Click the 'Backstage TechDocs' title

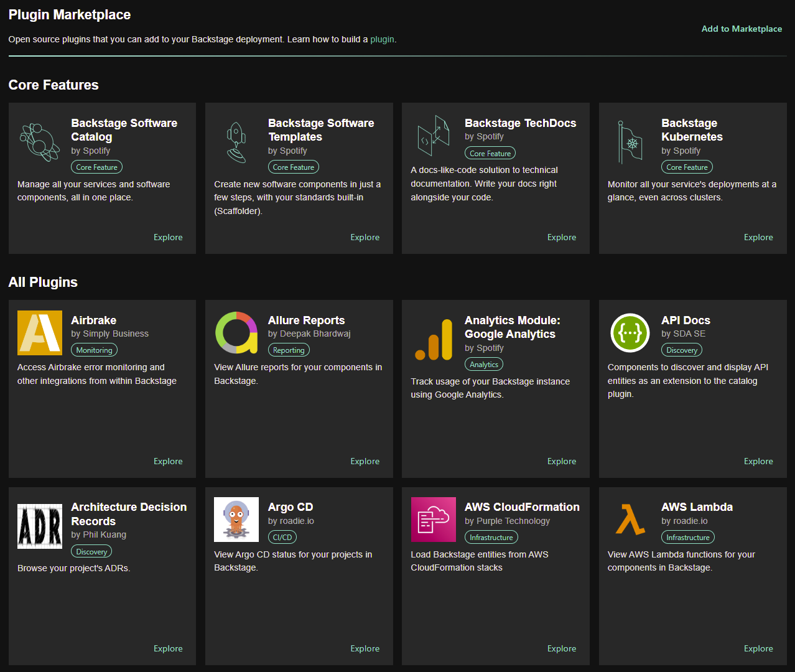pyautogui.click(x=521, y=123)
